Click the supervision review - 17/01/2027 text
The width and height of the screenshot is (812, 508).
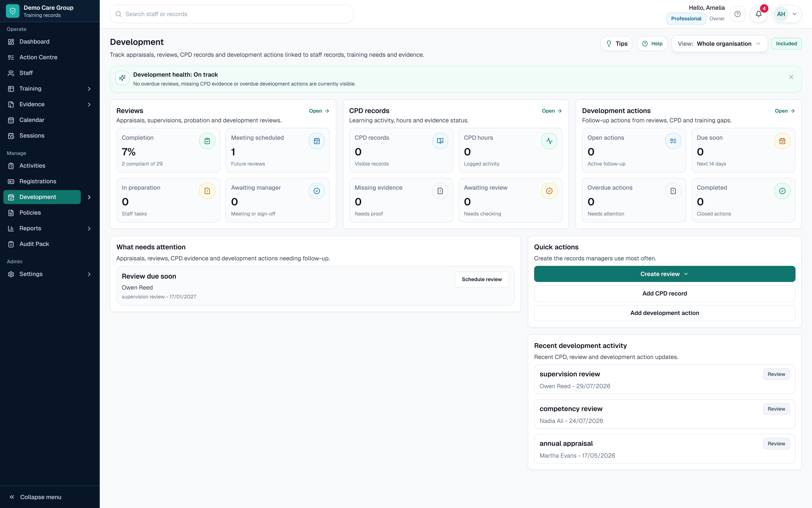click(x=159, y=297)
